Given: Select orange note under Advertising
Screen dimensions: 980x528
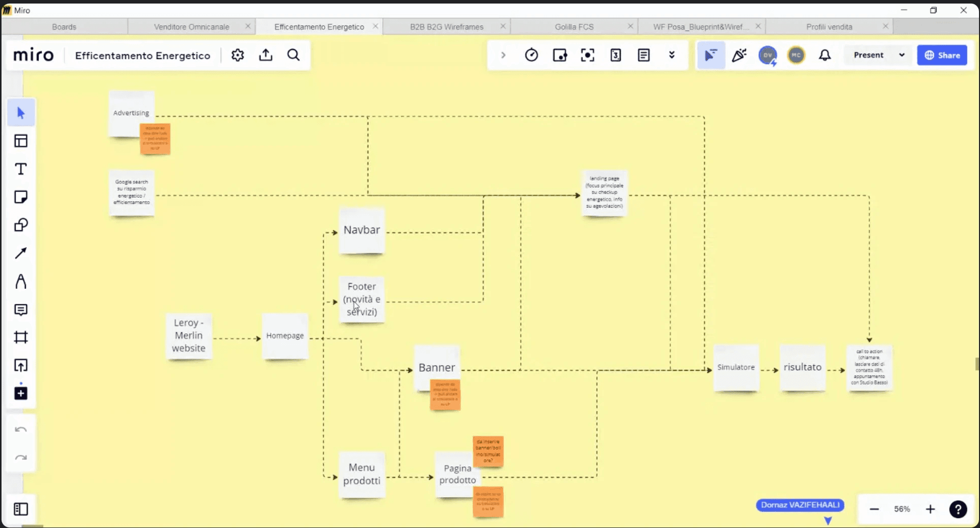Looking at the screenshot, I should click(155, 139).
